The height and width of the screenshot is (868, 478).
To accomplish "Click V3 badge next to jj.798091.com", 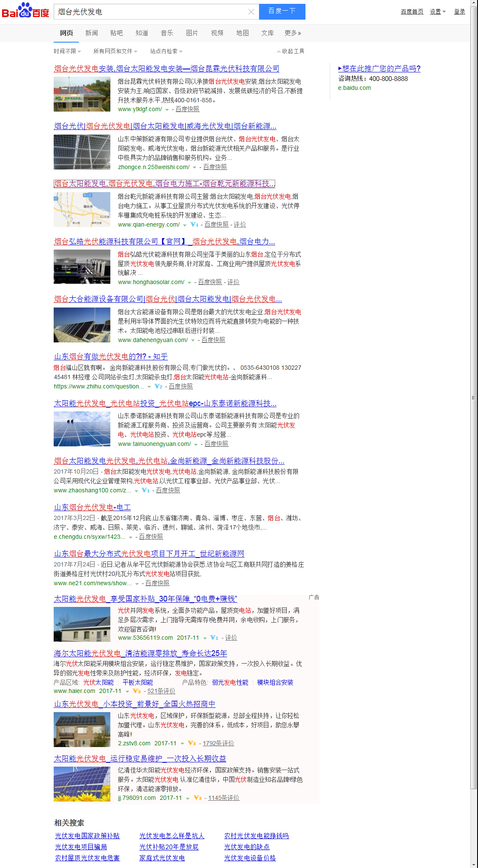I will (x=198, y=798).
